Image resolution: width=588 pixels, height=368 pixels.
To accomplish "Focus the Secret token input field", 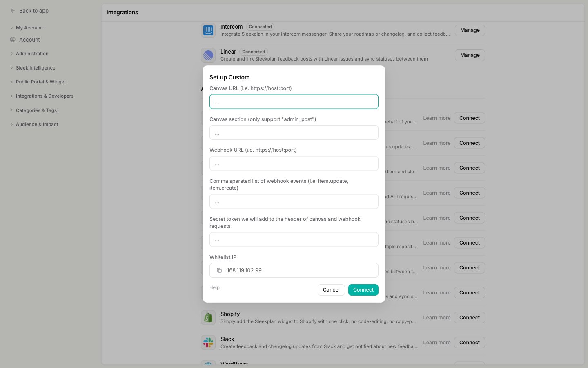I will pyautogui.click(x=294, y=240).
